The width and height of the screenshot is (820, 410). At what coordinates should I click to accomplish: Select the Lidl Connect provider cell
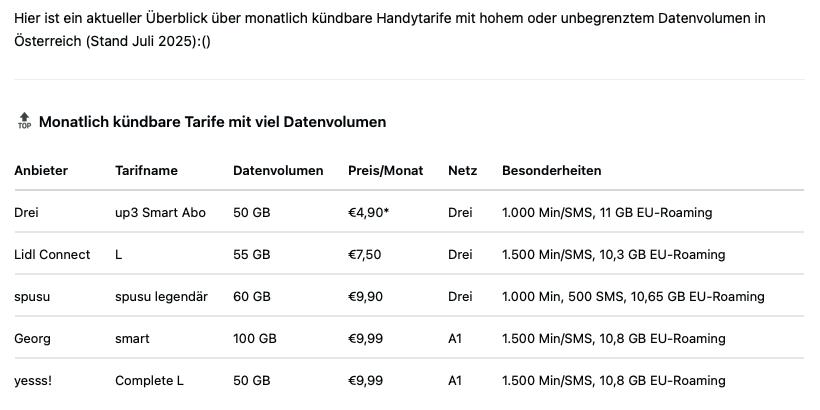coord(52,255)
